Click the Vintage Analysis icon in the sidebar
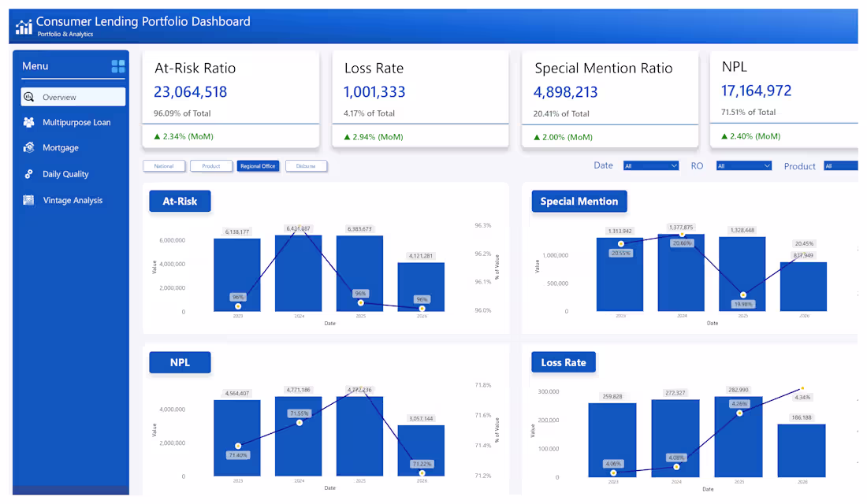Image resolution: width=867 pixels, height=504 pixels. click(x=28, y=200)
